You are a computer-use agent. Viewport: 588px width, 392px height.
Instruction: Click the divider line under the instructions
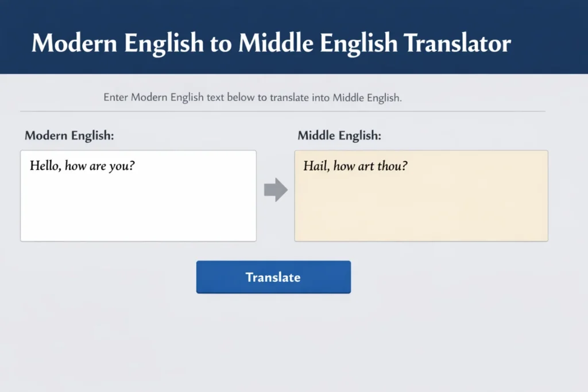[283, 110]
